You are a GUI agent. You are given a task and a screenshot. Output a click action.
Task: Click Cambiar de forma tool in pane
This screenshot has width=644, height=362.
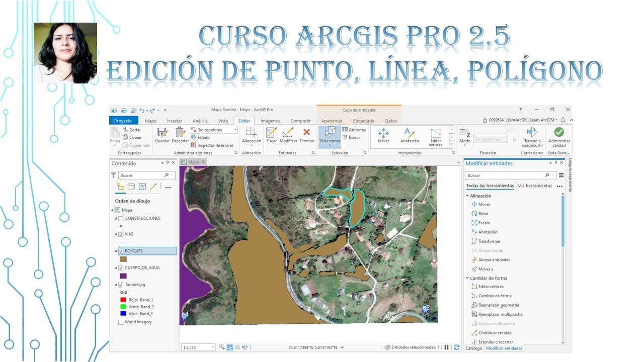click(491, 296)
